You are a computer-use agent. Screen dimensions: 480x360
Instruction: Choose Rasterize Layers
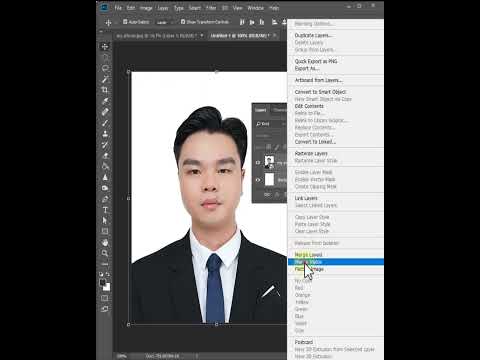[x=311, y=153]
